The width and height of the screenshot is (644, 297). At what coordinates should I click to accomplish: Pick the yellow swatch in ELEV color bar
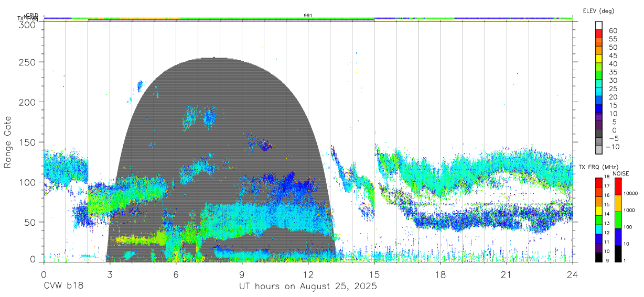599,58
